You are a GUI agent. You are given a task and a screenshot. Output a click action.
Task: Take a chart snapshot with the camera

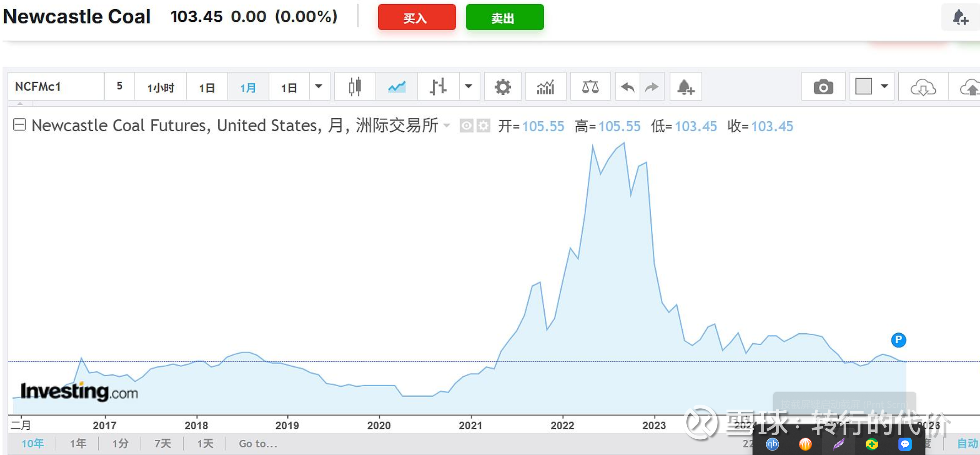pyautogui.click(x=823, y=87)
